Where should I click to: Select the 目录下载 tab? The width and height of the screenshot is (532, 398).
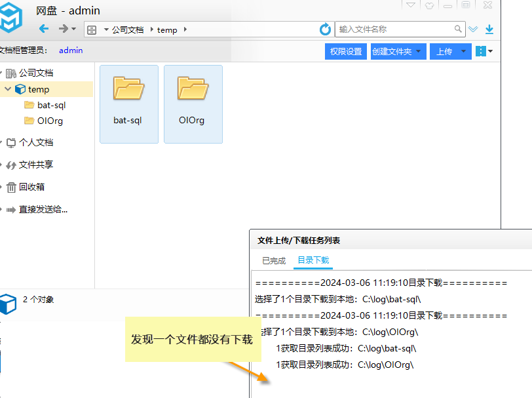click(313, 260)
